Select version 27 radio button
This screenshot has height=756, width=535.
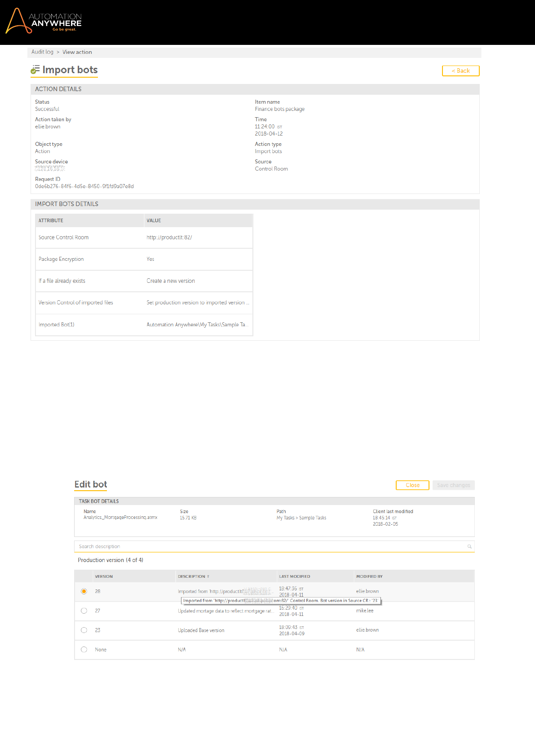point(84,611)
